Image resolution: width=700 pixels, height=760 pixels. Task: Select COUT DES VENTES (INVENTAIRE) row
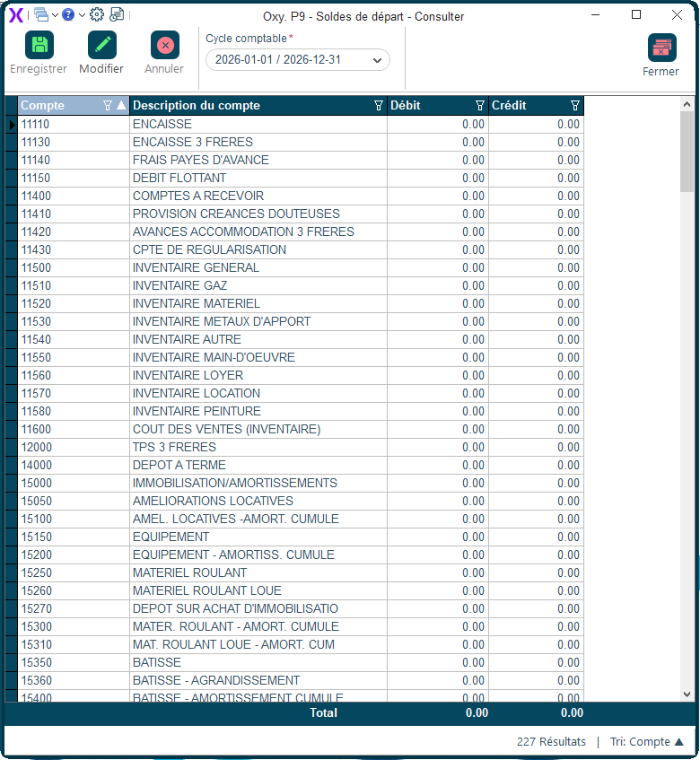pos(301,429)
